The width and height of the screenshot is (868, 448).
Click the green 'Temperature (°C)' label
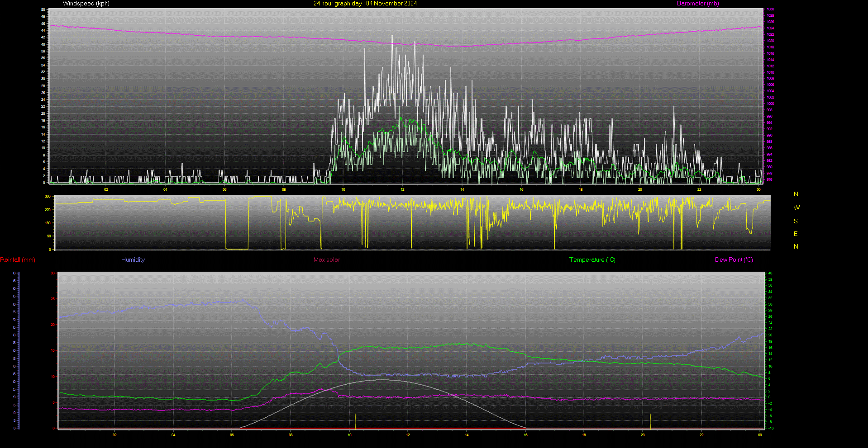[592, 260]
